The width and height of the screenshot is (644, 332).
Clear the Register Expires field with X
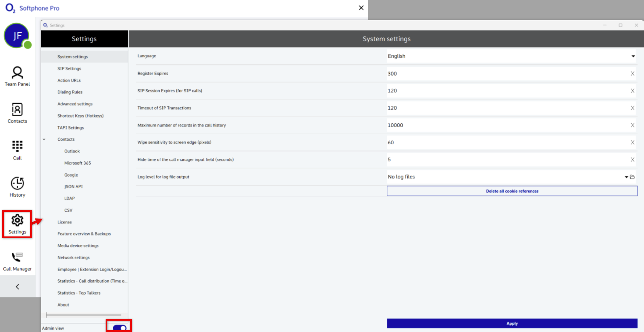click(x=632, y=74)
